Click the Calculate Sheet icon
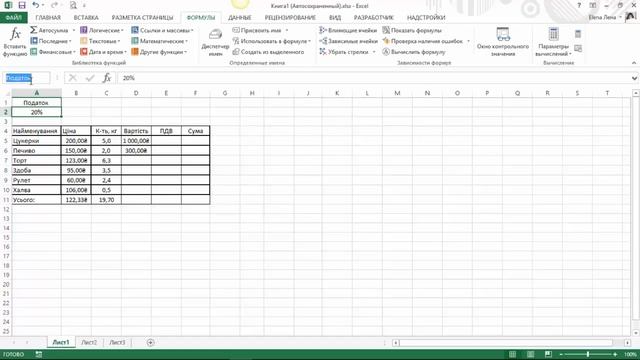The width and height of the screenshot is (640, 360). pyautogui.click(x=578, y=49)
